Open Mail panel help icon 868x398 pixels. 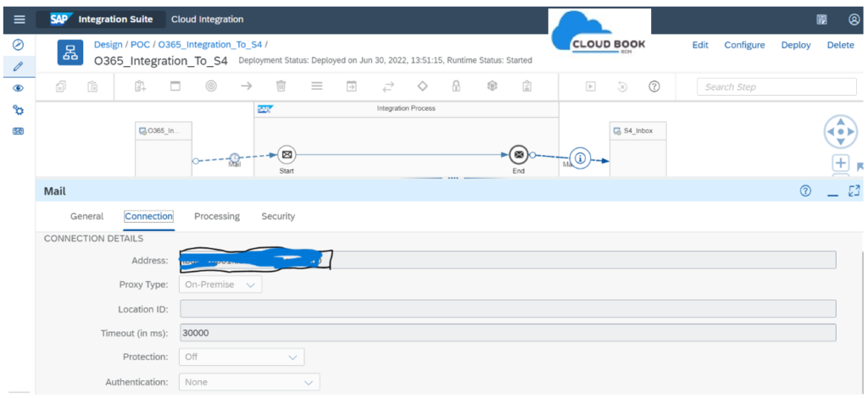tap(805, 191)
